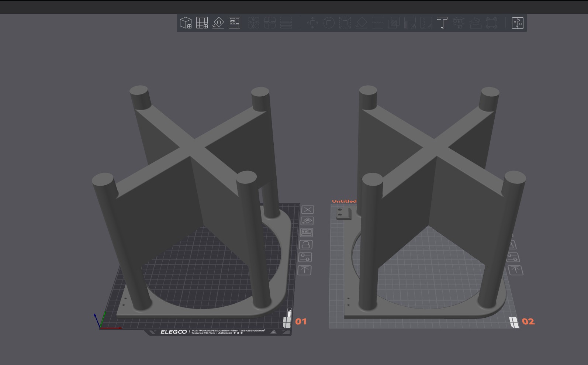The image size is (588, 365).
Task: Toggle the lock on plate 01
Action: (306, 245)
